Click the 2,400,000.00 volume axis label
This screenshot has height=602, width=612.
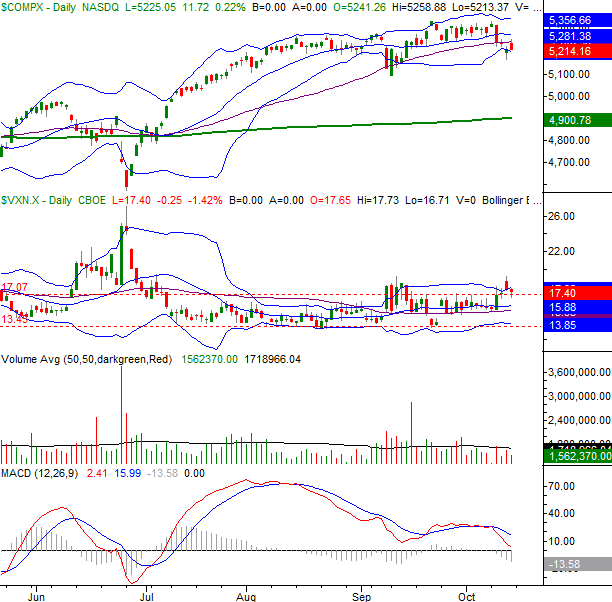tap(579, 420)
